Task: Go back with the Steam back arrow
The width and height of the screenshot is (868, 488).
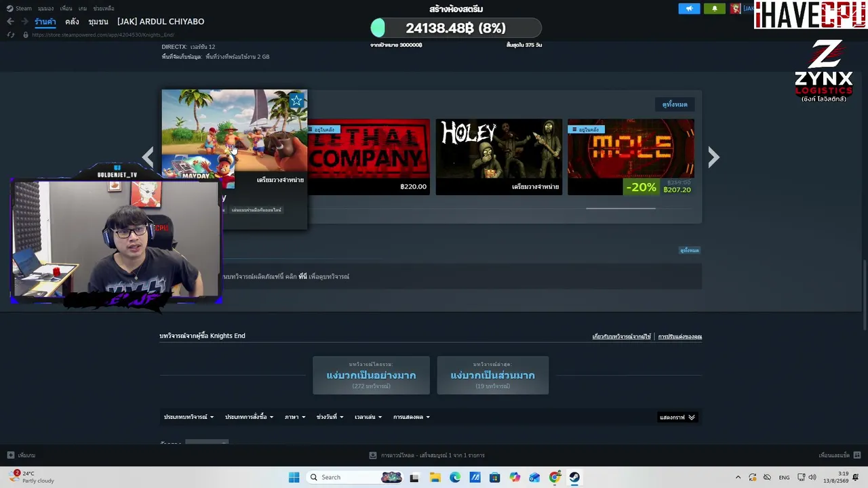Action: (10, 22)
